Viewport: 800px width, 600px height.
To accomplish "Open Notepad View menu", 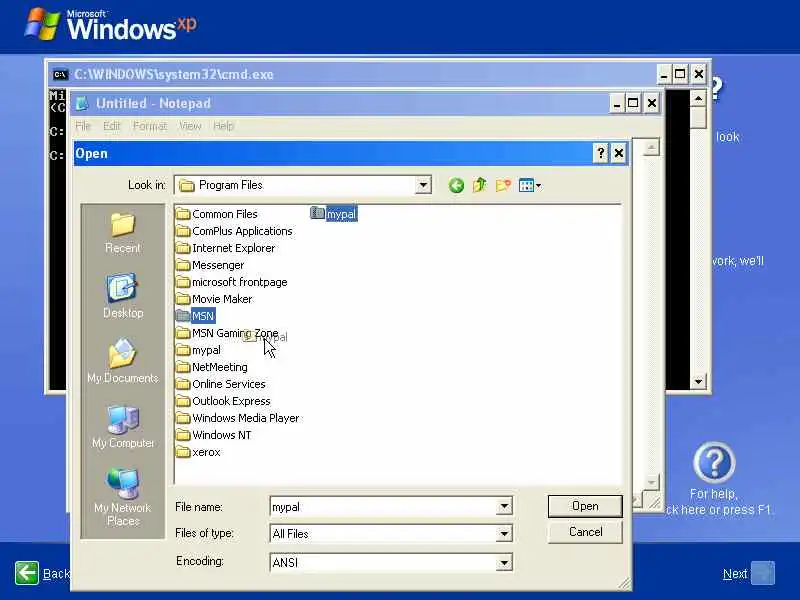I will pyautogui.click(x=190, y=126).
